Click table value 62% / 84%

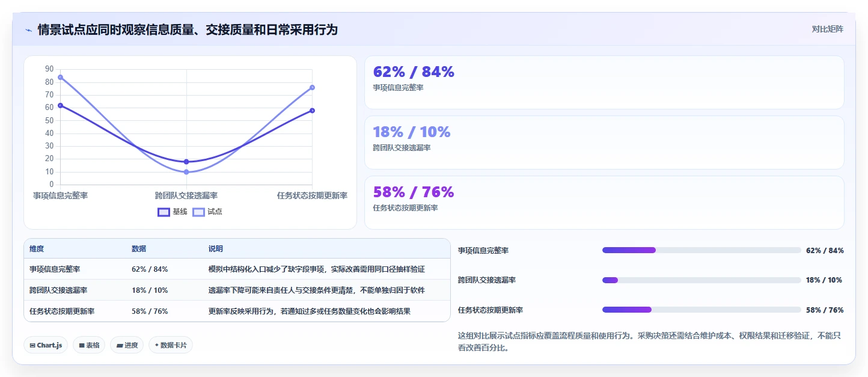click(x=150, y=269)
